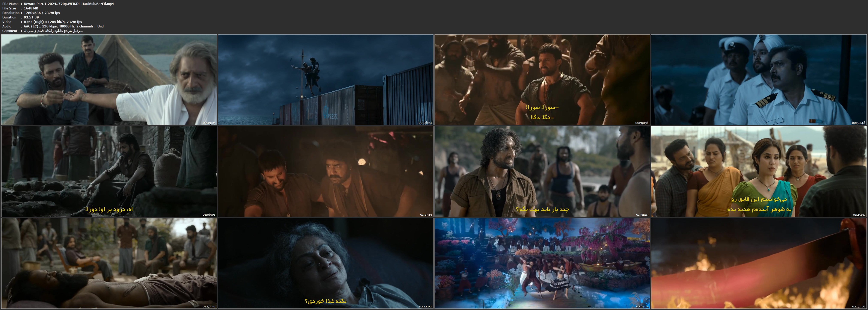This screenshot has width=868, height=310.
Task: Select the women in sarees thumbnail at 01:45:37
Action: click(x=759, y=171)
